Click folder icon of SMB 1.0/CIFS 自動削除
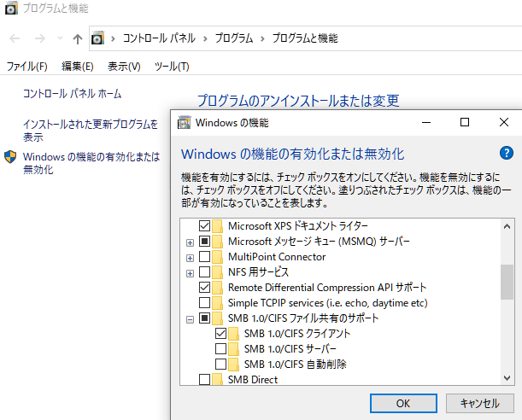 (x=233, y=365)
